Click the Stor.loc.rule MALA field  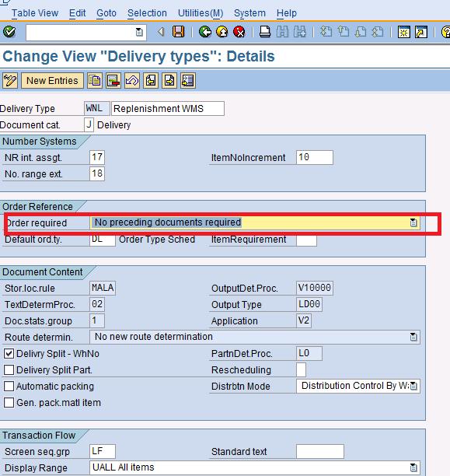pyautogui.click(x=103, y=288)
